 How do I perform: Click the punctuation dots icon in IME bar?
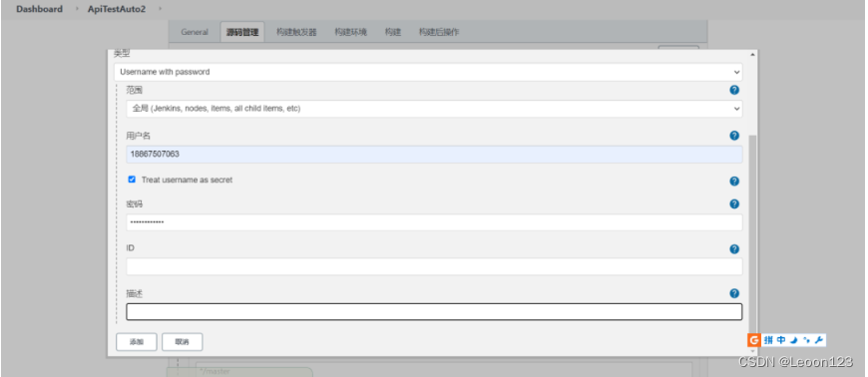tap(806, 340)
